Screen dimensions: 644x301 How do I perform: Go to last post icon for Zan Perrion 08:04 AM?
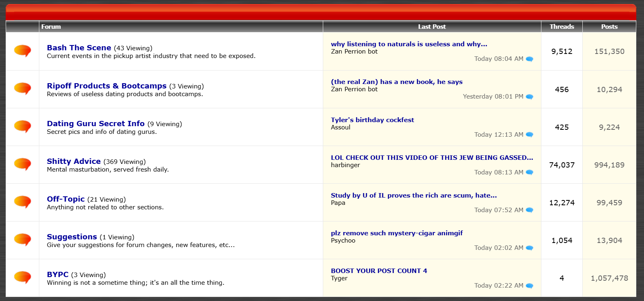529,59
